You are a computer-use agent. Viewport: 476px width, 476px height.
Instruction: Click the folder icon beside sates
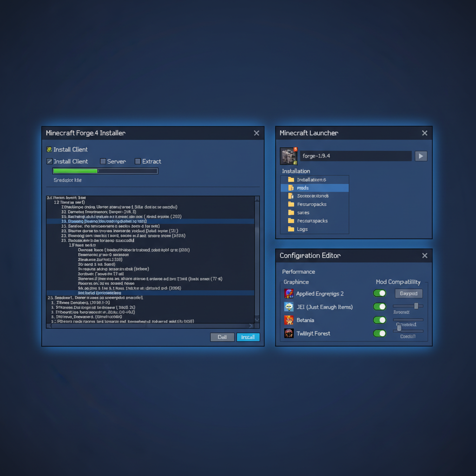coord(291,212)
